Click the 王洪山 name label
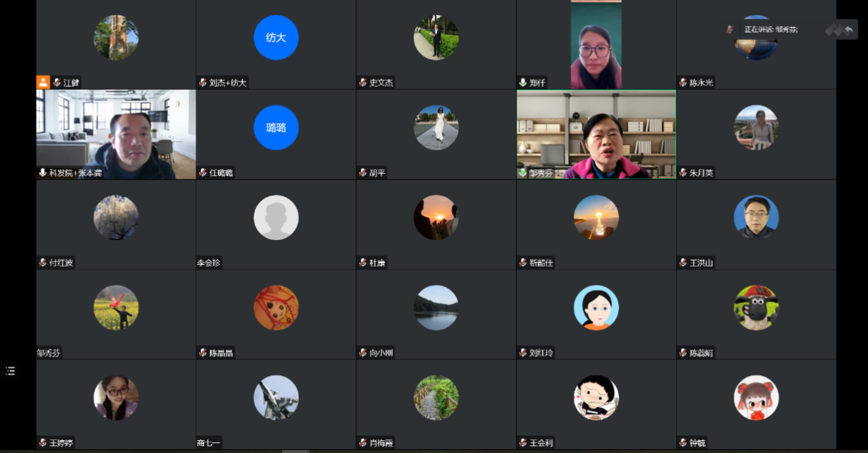Viewport: 868px width, 453px height. (701, 263)
